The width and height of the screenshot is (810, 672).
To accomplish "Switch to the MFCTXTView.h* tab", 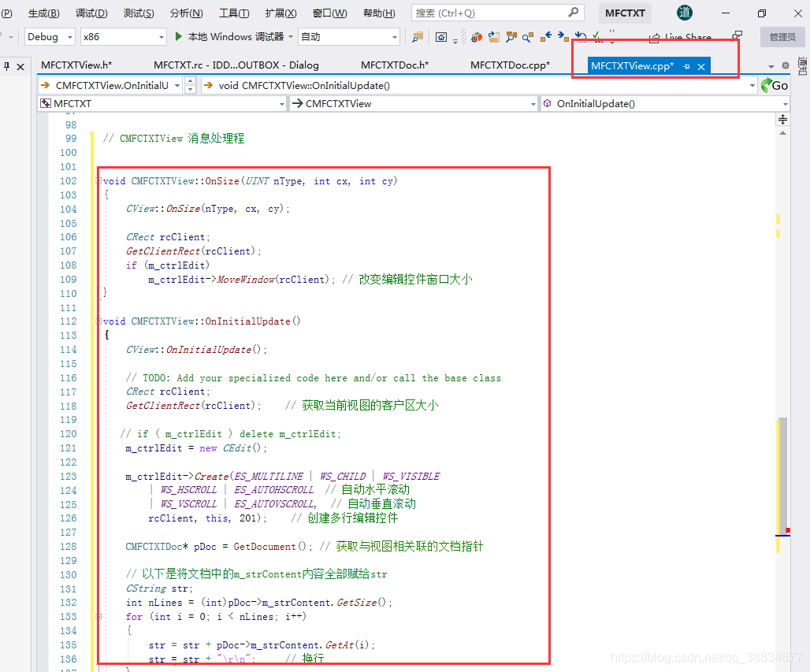I will (76, 65).
